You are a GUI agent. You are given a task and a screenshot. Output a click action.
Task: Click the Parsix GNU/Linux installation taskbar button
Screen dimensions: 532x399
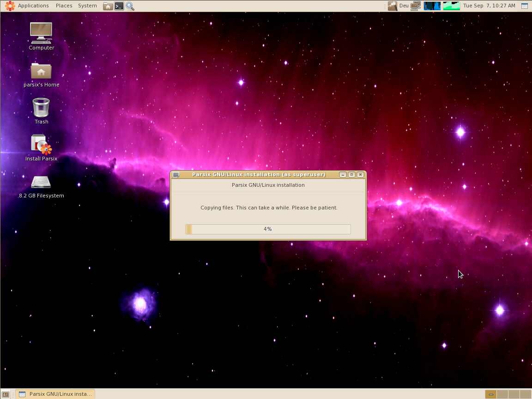[x=55, y=394]
